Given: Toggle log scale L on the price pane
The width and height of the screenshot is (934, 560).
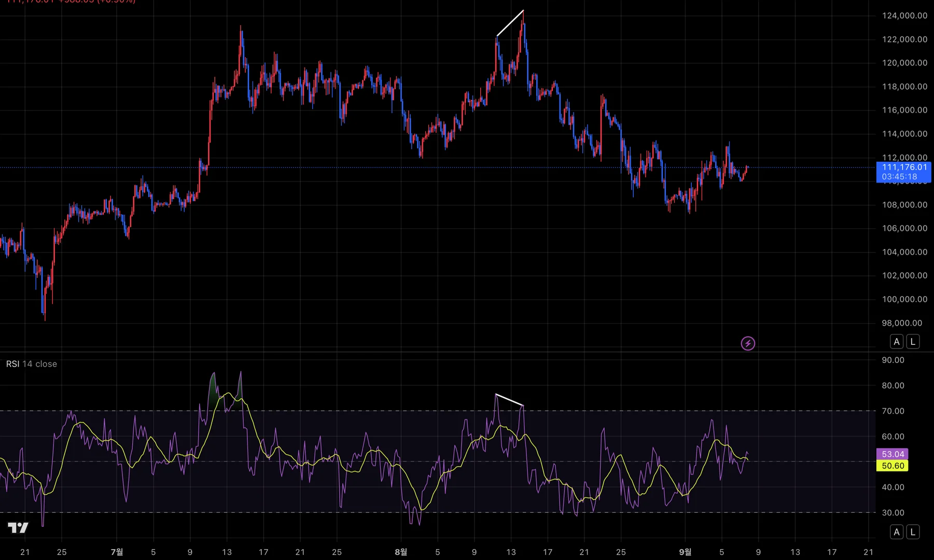Looking at the screenshot, I should pyautogui.click(x=913, y=342).
